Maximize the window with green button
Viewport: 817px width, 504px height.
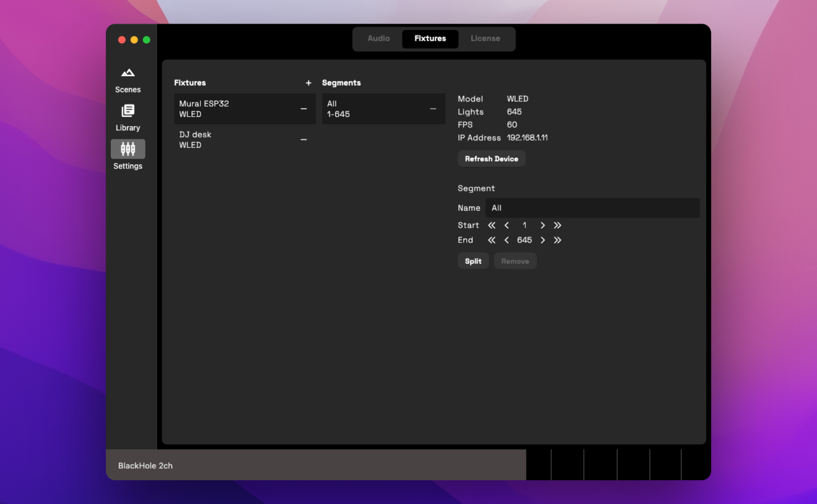coord(146,40)
